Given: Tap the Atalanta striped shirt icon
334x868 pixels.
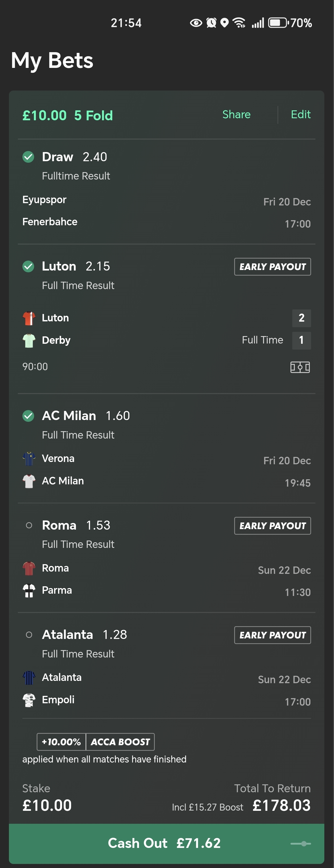Looking at the screenshot, I should pyautogui.click(x=29, y=678).
